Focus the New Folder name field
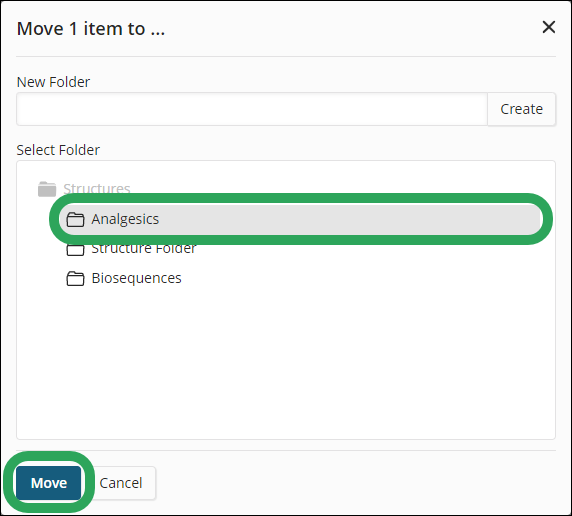 pyautogui.click(x=252, y=109)
